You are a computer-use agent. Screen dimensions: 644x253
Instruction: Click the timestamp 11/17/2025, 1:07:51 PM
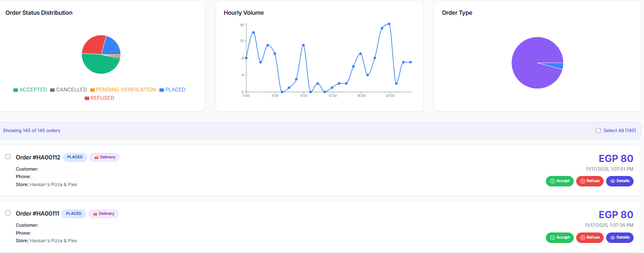click(609, 169)
